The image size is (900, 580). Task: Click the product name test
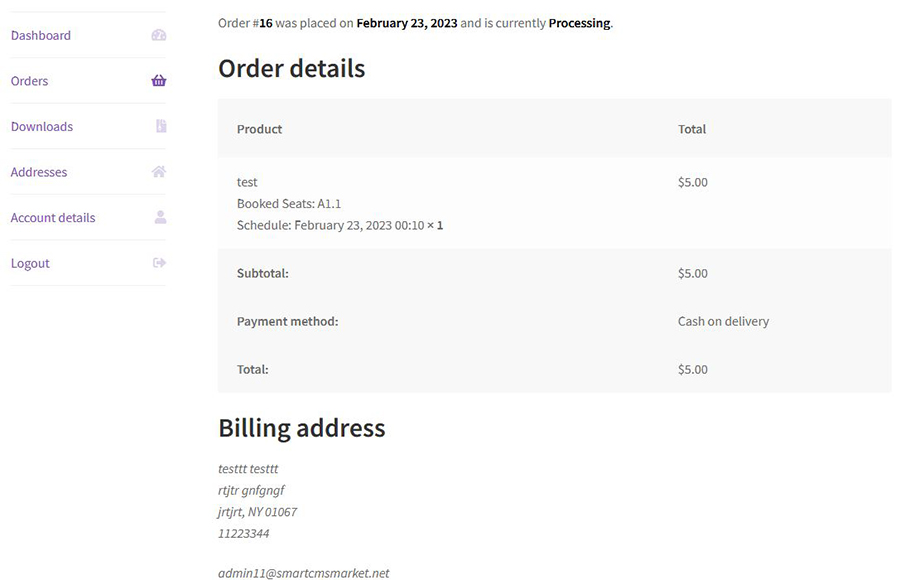click(247, 182)
